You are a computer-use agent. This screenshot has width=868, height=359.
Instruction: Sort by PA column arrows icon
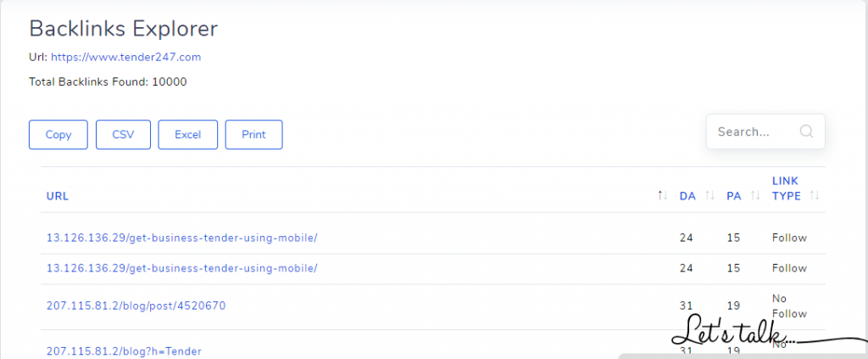(x=755, y=195)
